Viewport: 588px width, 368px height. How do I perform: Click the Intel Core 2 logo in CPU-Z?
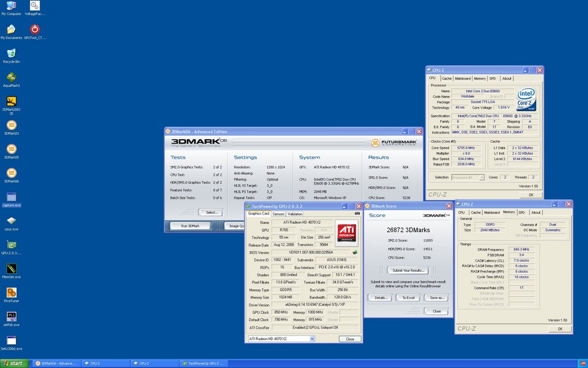[526, 99]
